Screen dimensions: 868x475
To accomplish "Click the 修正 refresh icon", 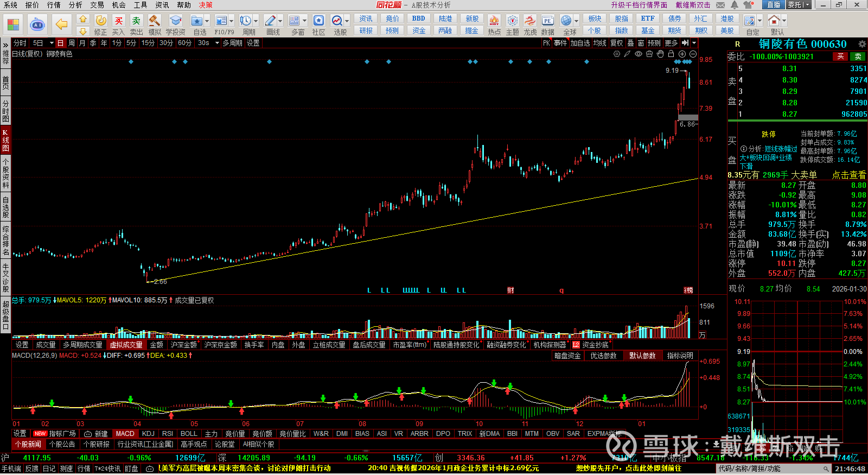I will (x=100, y=21).
